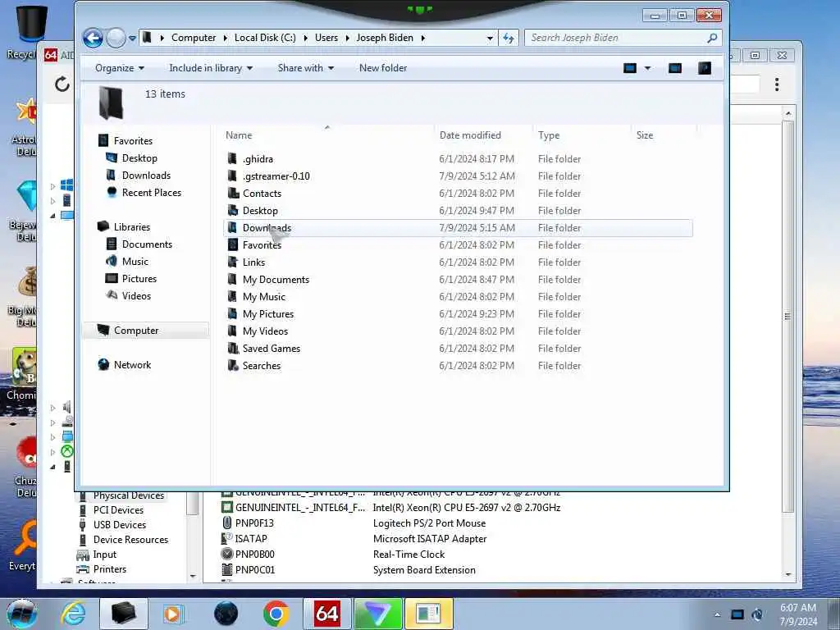Screen dimensions: 840x630
Task: Open Videos library in navigation pane
Action: (136, 295)
